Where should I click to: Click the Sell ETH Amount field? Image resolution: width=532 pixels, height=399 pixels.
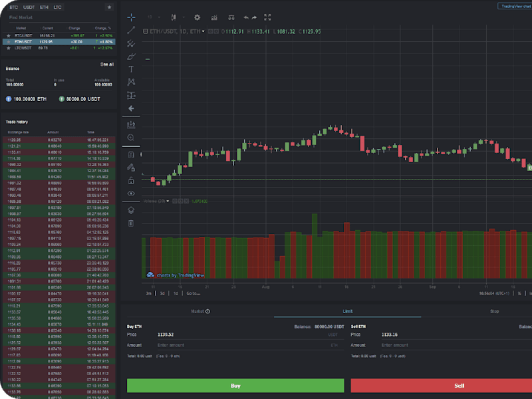[x=456, y=345]
